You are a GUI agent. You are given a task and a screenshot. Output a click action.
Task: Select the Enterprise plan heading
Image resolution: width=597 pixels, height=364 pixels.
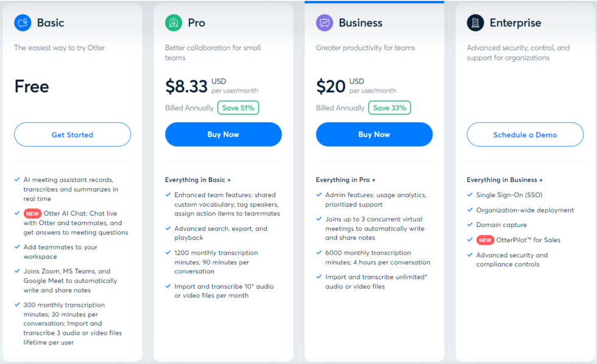click(515, 23)
